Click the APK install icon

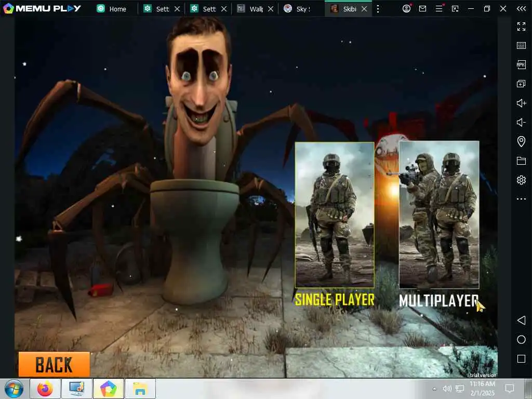(x=521, y=64)
